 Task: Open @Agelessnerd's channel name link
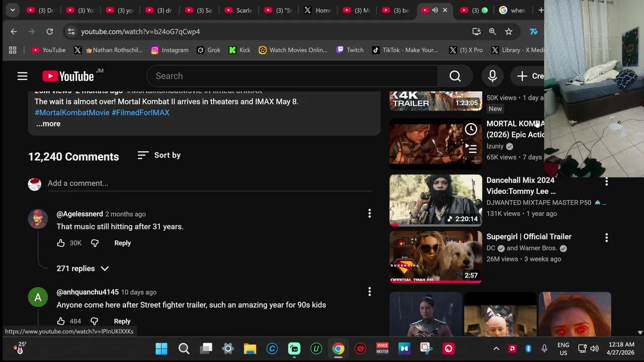tap(79, 214)
